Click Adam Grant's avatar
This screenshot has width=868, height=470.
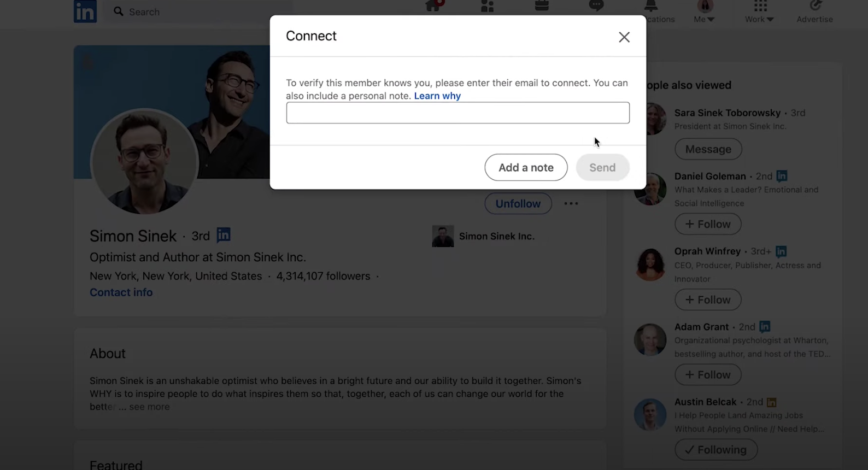click(x=650, y=340)
